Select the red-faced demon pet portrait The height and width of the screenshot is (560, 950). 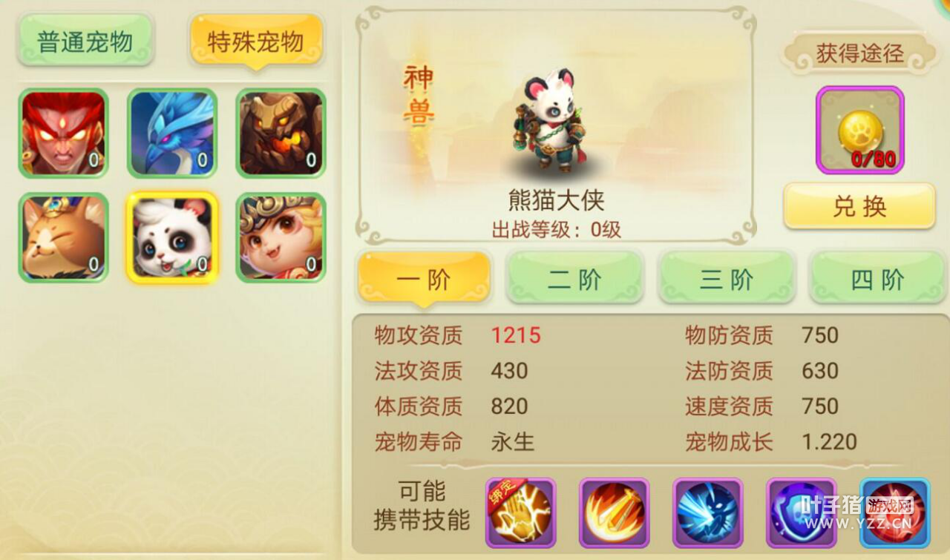tap(64, 133)
